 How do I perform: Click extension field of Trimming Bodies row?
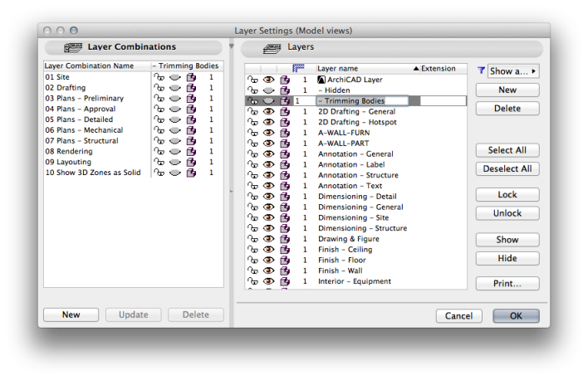(443, 101)
